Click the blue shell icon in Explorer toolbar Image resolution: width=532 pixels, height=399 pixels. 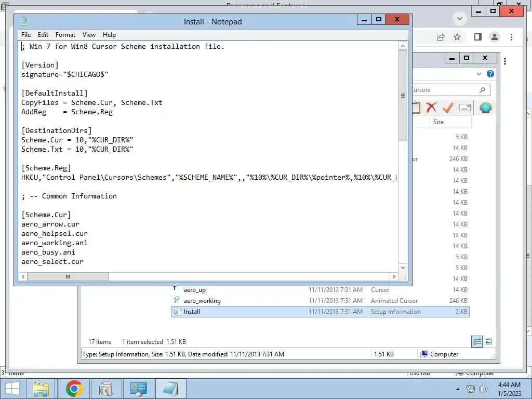click(486, 108)
